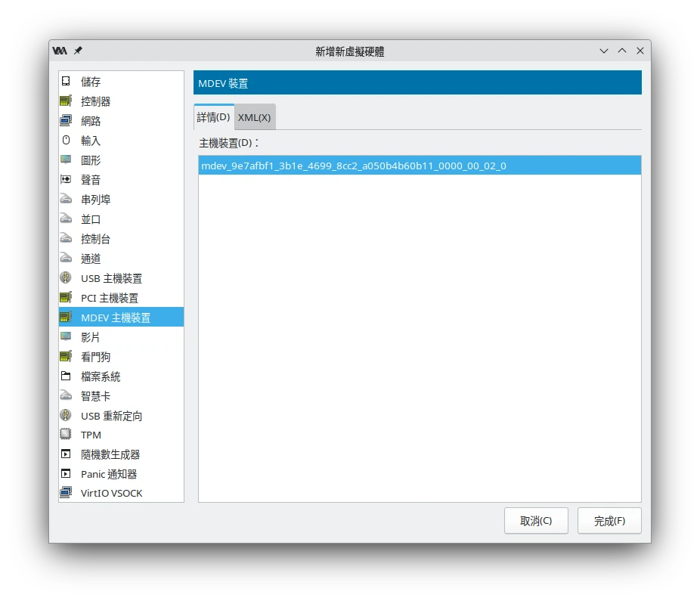
Task: Pick the 圖形 graphics icon
Action: (x=66, y=160)
